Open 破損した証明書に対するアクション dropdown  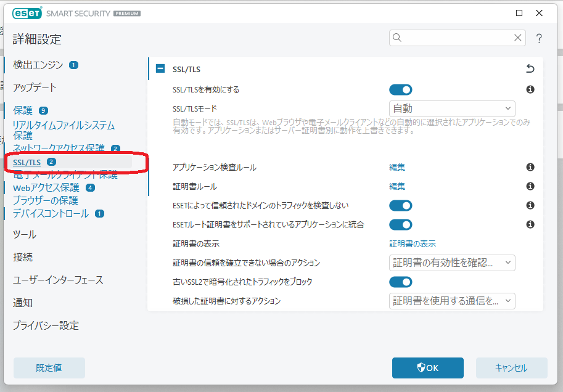click(x=452, y=301)
